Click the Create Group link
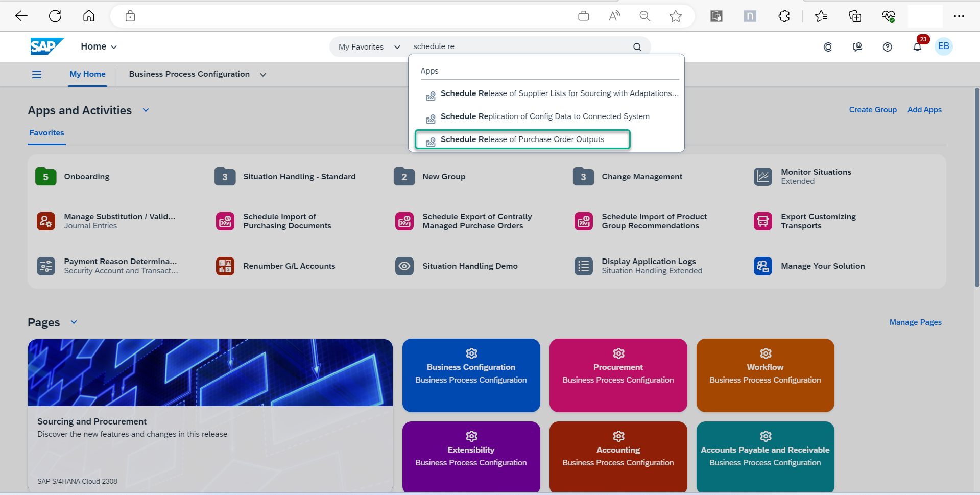This screenshot has height=495, width=980. pos(873,110)
